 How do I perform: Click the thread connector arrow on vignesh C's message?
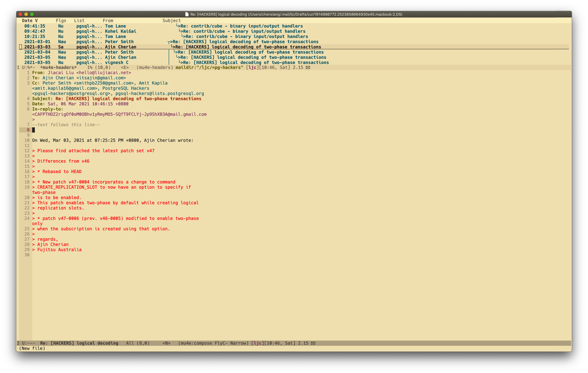coord(181,63)
